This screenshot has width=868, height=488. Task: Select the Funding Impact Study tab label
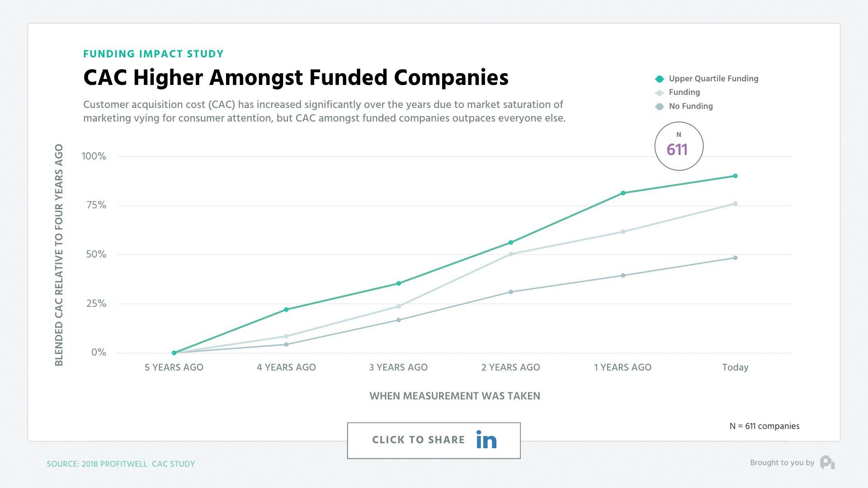(x=153, y=53)
